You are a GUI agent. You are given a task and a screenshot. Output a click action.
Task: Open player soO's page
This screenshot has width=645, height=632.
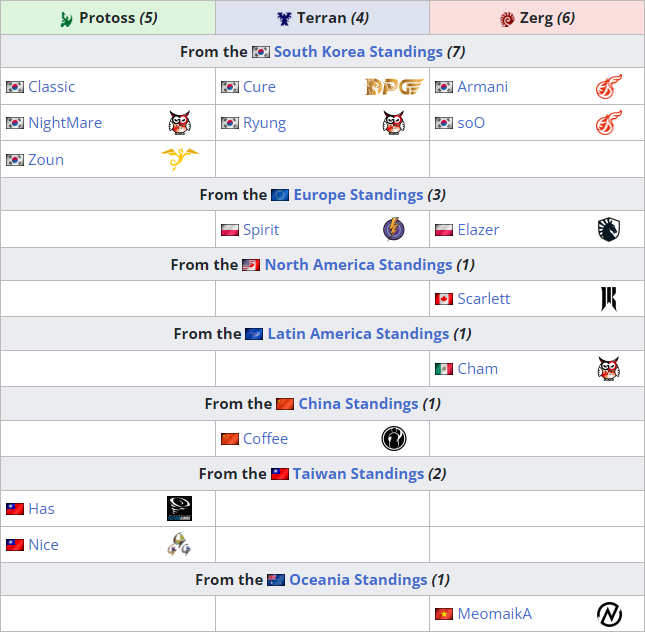tap(471, 123)
